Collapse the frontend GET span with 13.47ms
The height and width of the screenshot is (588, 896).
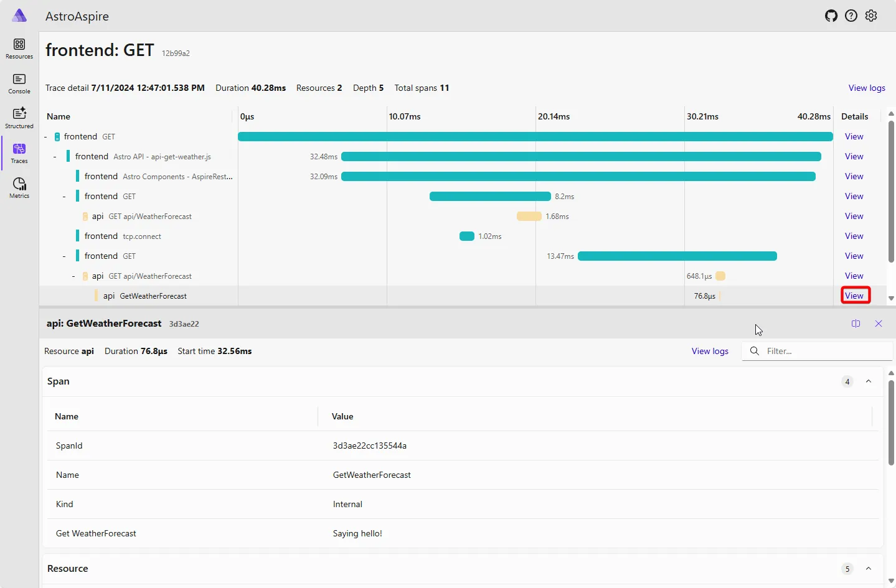[x=64, y=256]
